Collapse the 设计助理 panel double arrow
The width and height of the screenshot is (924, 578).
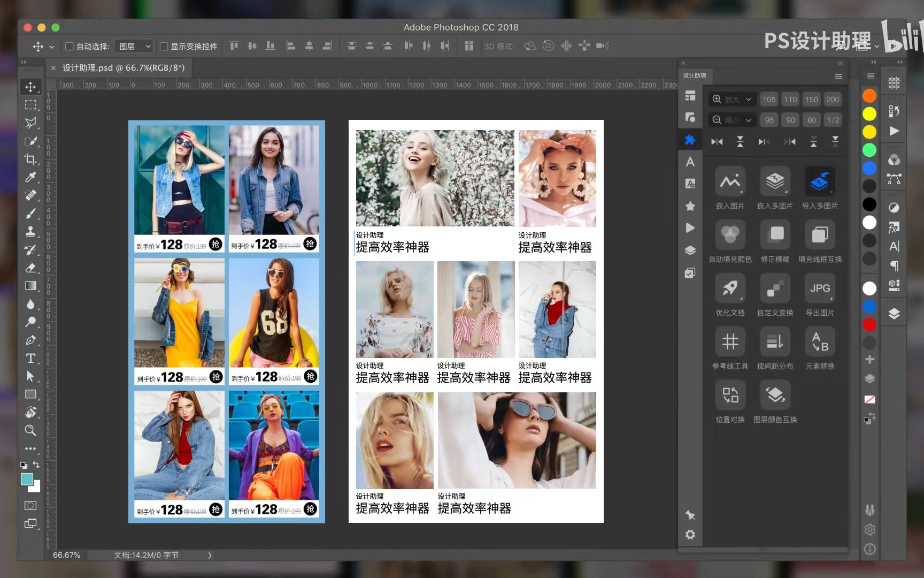pyautogui.click(x=840, y=63)
